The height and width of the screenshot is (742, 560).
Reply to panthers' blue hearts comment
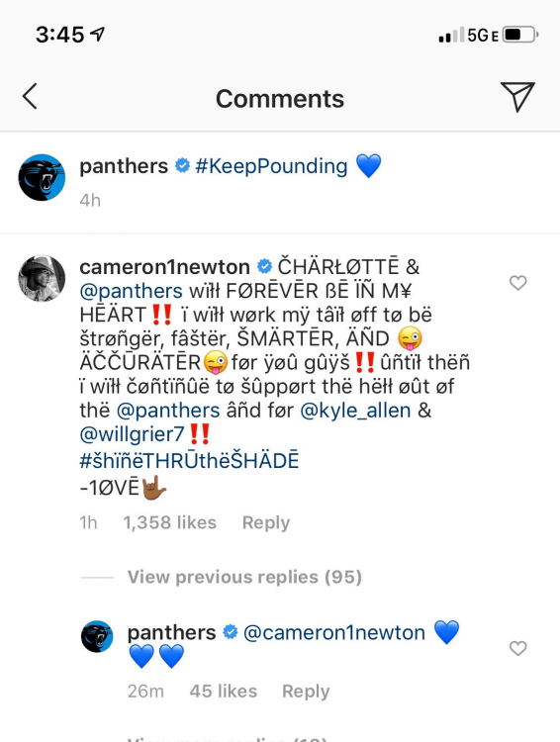coord(306,691)
